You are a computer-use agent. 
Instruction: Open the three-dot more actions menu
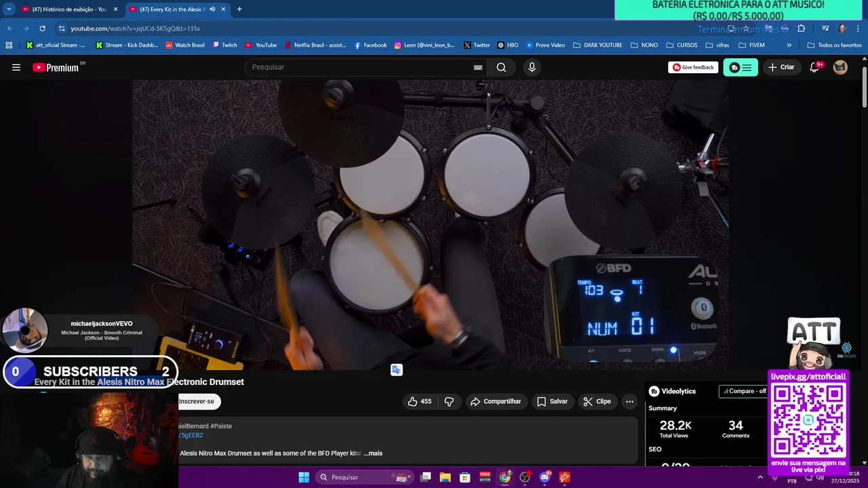pyautogui.click(x=629, y=401)
